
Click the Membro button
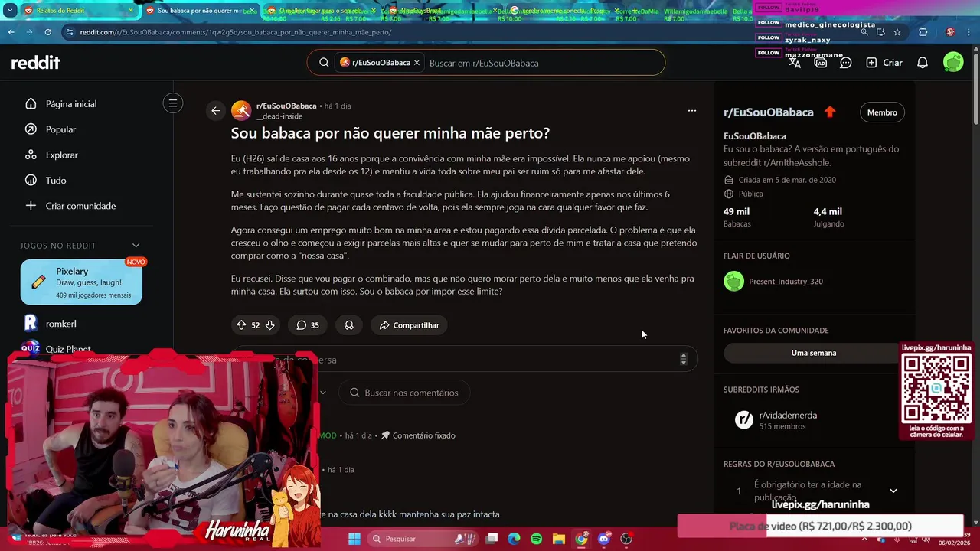tap(882, 112)
